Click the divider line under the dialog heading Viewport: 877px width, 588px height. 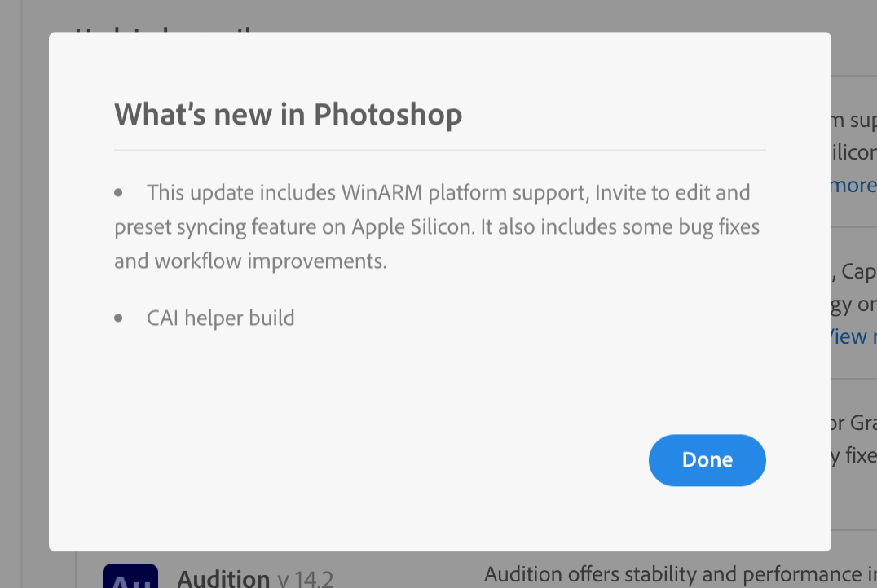coord(440,150)
